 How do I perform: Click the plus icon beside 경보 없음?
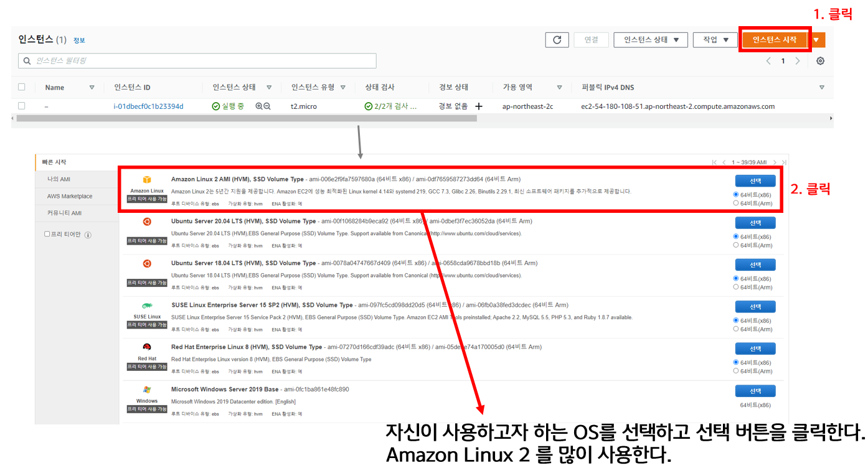[478, 106]
